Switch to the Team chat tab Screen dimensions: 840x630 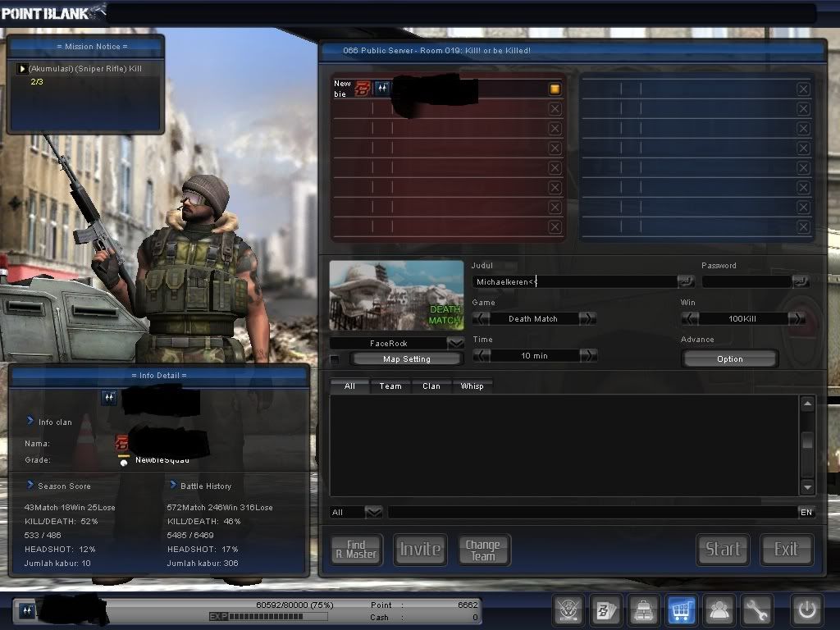pos(390,386)
